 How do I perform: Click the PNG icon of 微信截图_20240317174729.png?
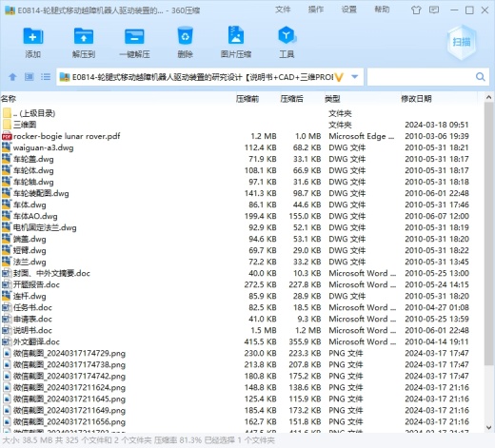[x=7, y=353]
